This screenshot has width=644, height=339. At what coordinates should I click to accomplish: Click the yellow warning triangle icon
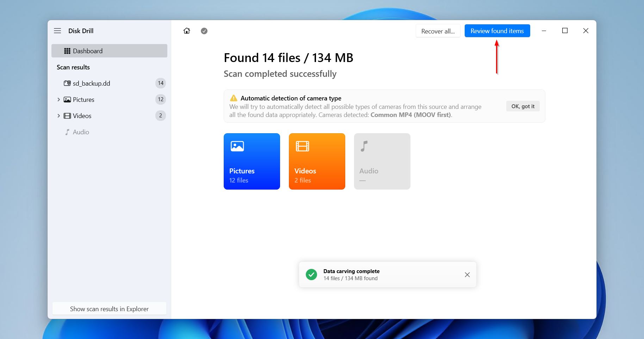pos(233,98)
